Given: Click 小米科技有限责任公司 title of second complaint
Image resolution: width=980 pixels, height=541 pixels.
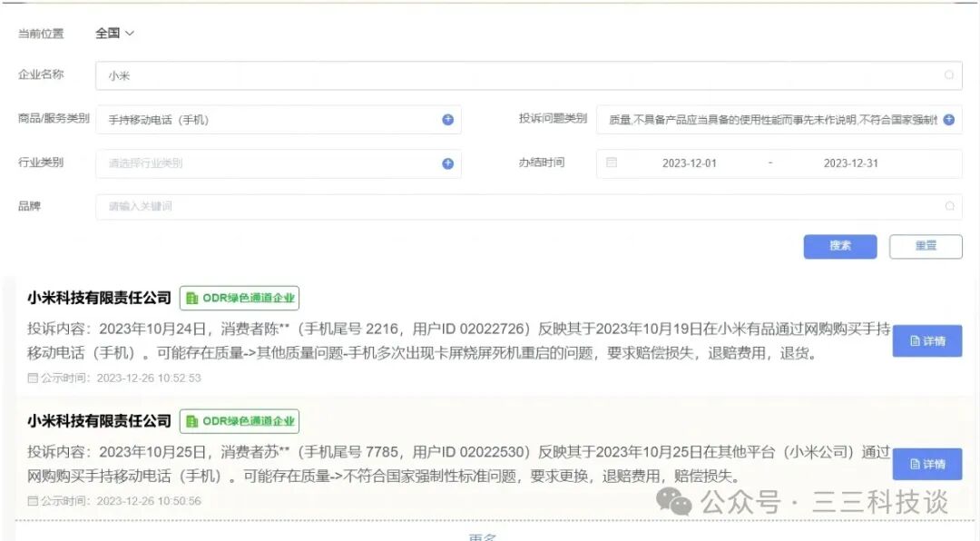Looking at the screenshot, I should pos(99,421).
